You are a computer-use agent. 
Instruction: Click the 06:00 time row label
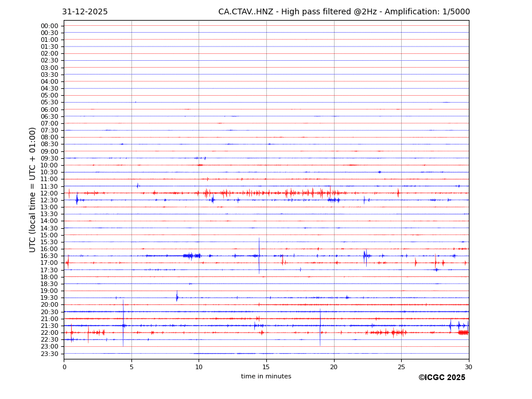coord(49,109)
